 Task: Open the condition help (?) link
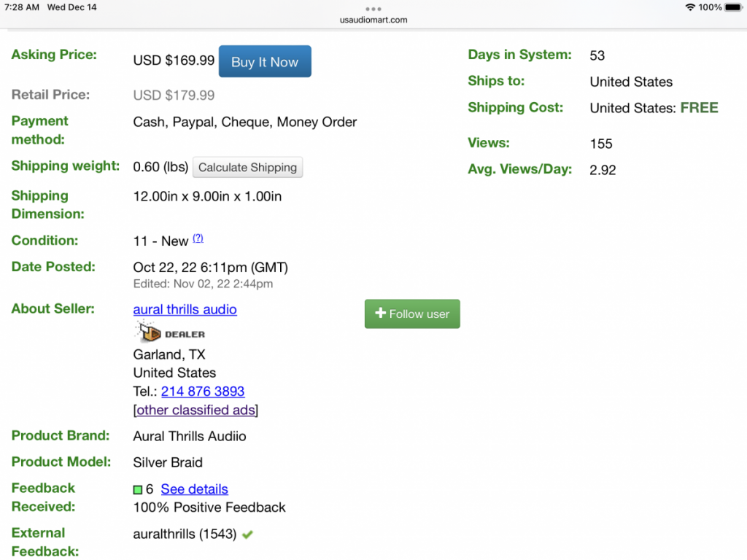pos(198,238)
